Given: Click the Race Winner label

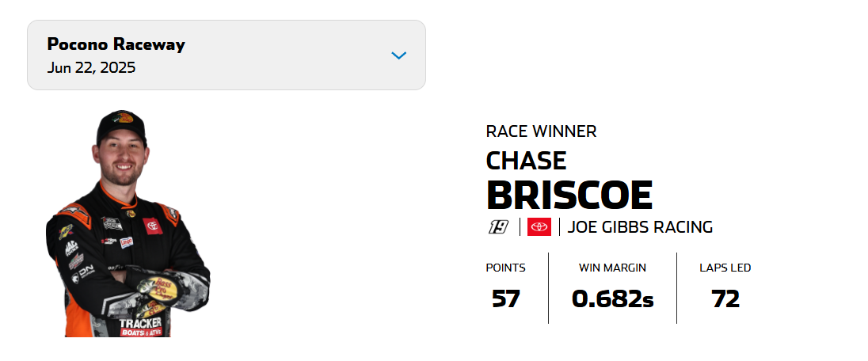Looking at the screenshot, I should [x=541, y=131].
